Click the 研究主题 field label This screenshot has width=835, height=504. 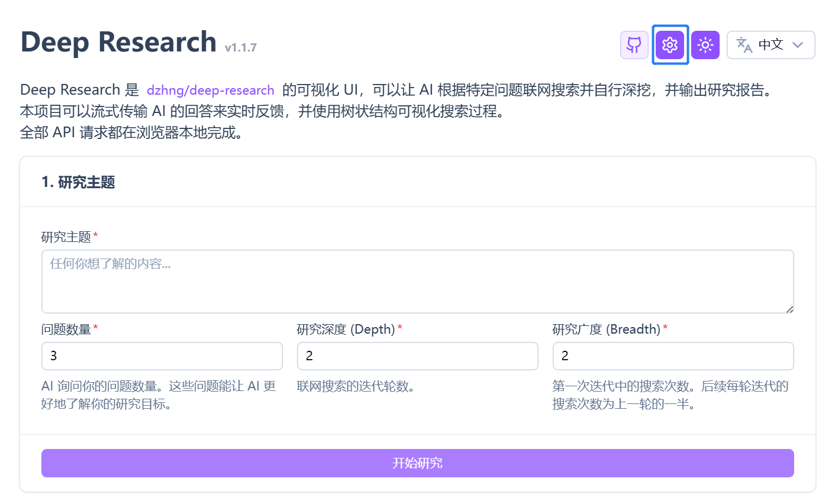[x=66, y=237]
